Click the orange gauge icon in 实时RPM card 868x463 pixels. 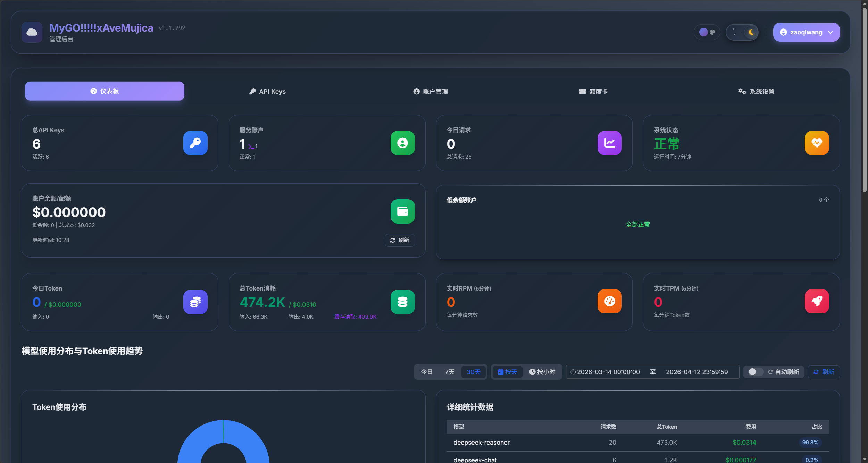point(609,301)
